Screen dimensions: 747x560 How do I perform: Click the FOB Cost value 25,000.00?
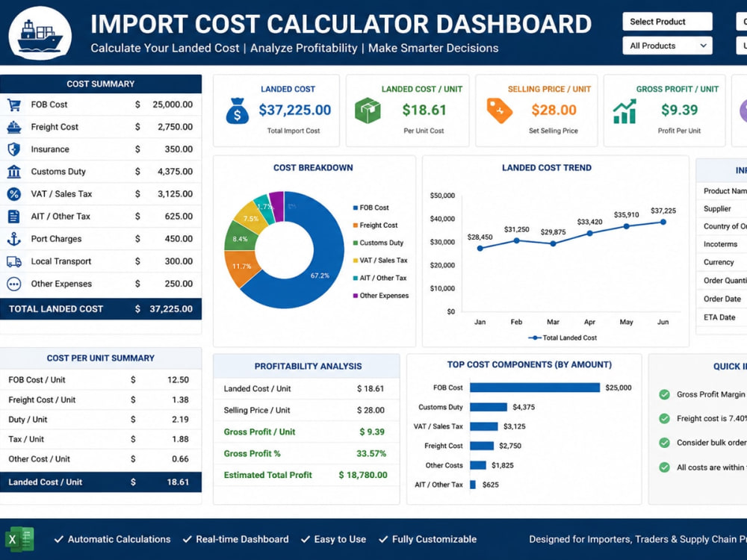click(173, 105)
